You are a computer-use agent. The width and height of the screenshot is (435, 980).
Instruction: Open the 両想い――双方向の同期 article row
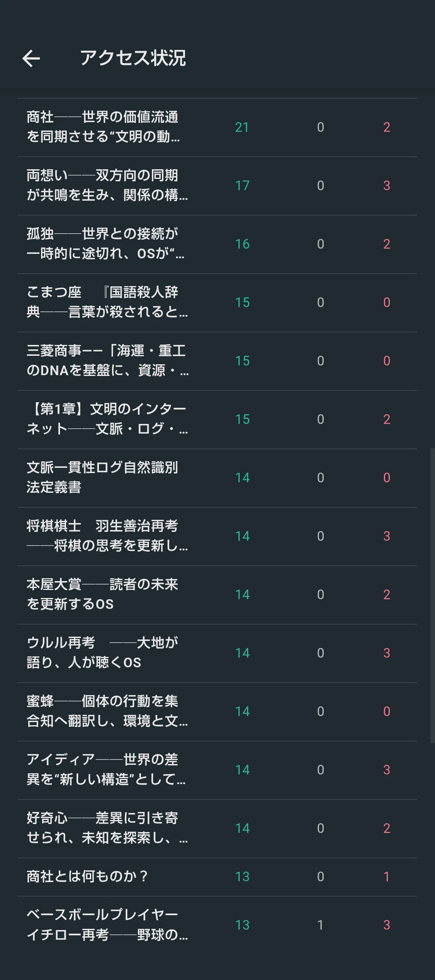coord(217,186)
